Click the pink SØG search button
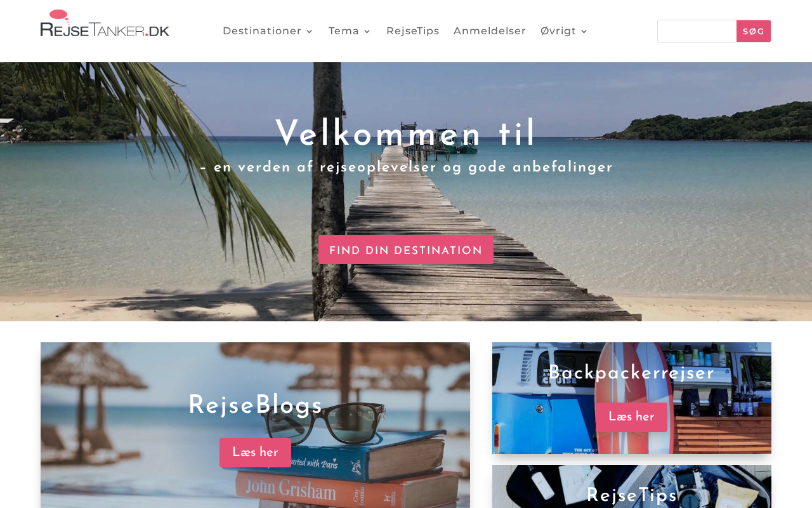Screen dimensions: 812x508 (754, 31)
